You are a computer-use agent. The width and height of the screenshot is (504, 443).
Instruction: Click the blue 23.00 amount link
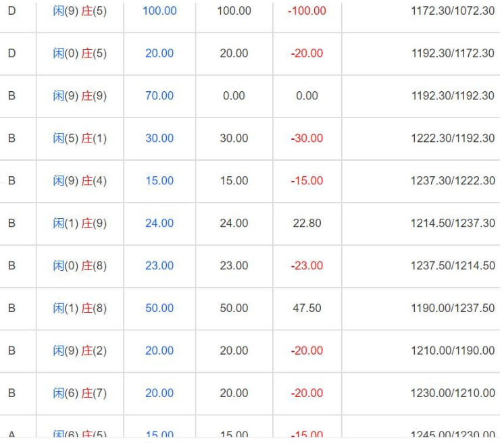[x=159, y=266]
